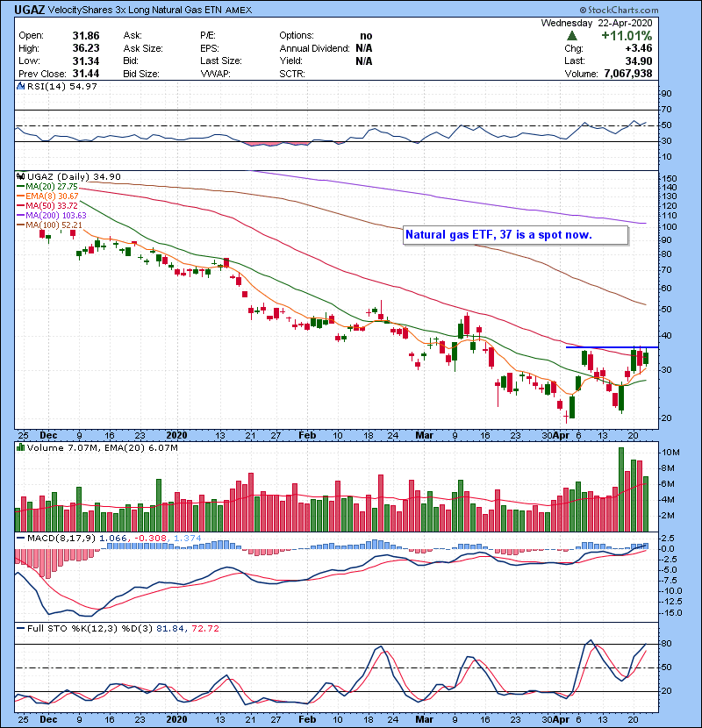Click the AMEX exchange label
The image size is (702, 728).
coord(239,11)
